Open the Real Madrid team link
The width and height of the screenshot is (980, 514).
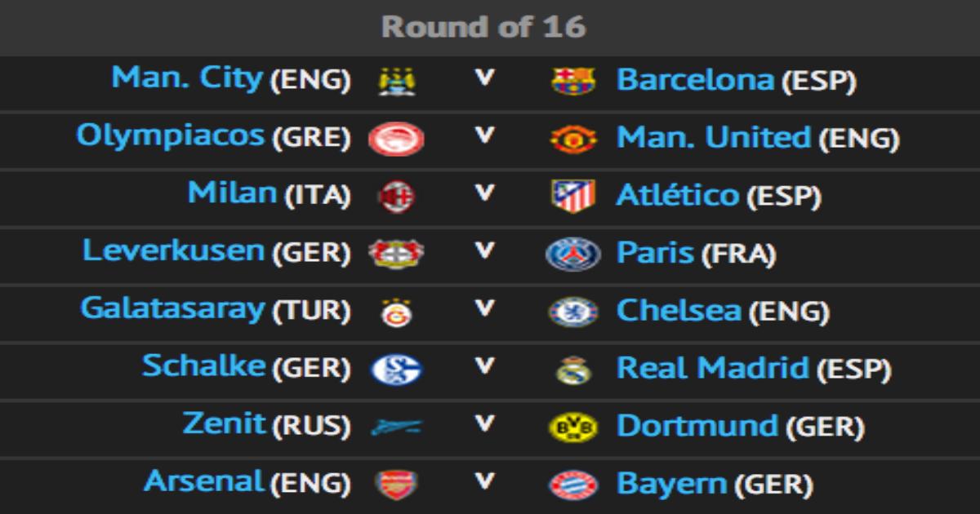click(x=711, y=368)
